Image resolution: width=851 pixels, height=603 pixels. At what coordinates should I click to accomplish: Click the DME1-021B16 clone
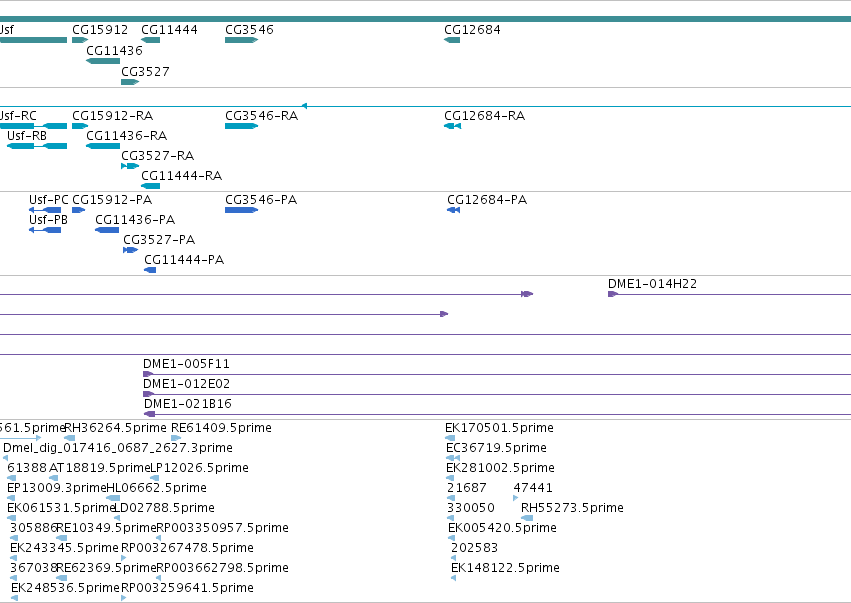pyautogui.click(x=497, y=414)
